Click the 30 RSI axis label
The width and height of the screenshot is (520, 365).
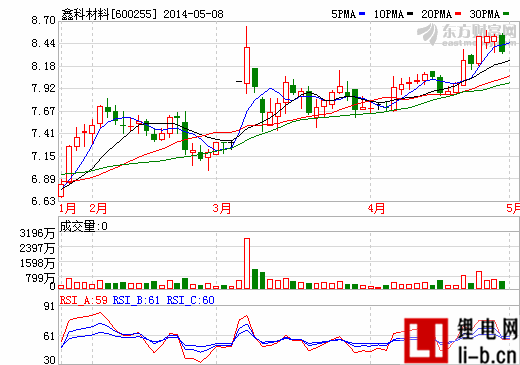pyautogui.click(x=49, y=360)
